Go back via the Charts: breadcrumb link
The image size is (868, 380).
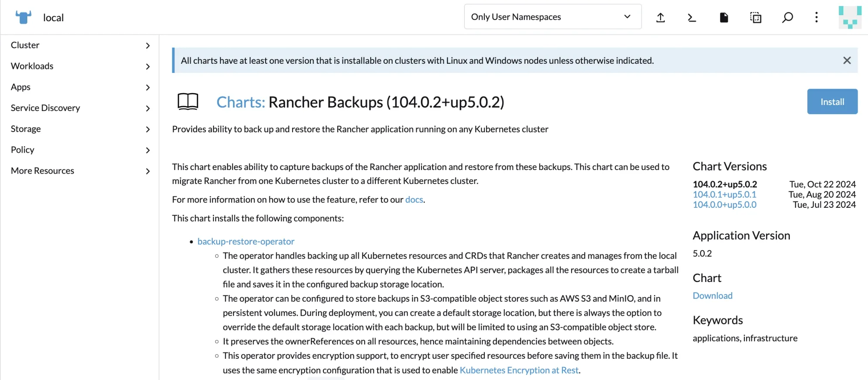(240, 102)
